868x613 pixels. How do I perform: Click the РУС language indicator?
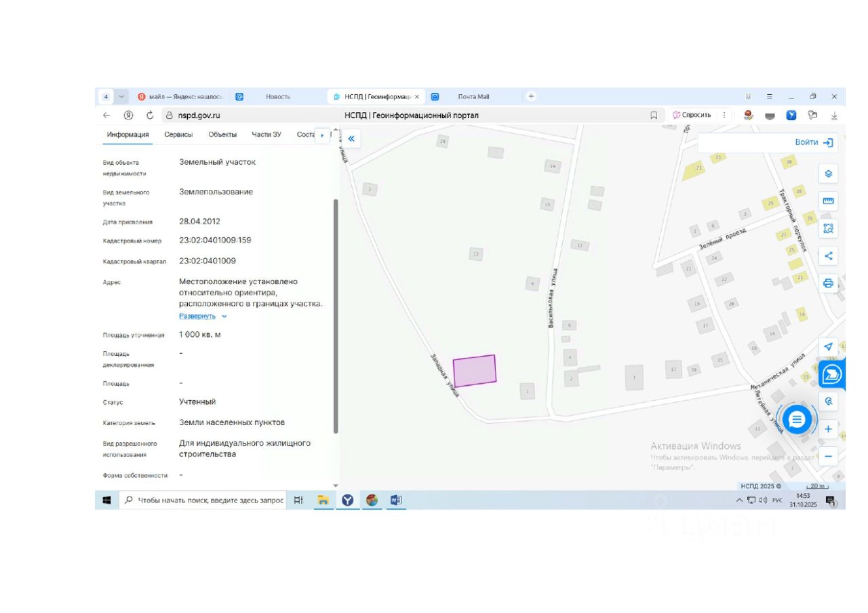(x=777, y=500)
